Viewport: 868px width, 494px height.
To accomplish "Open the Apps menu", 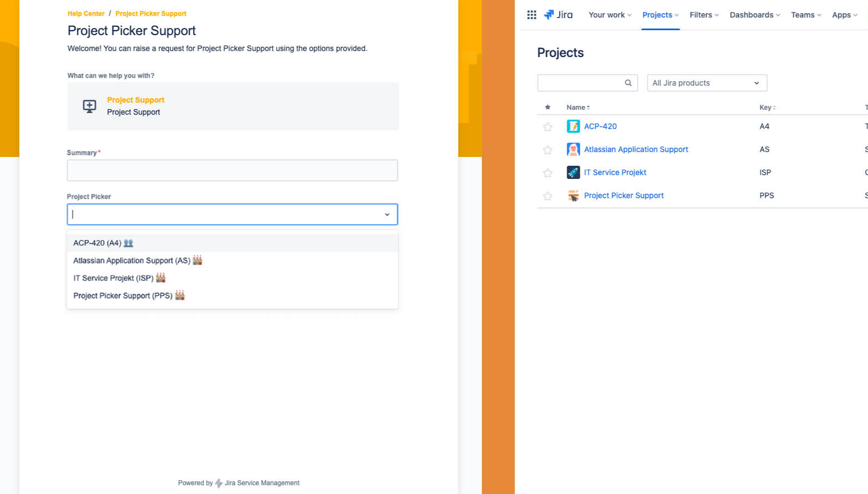I will click(844, 15).
